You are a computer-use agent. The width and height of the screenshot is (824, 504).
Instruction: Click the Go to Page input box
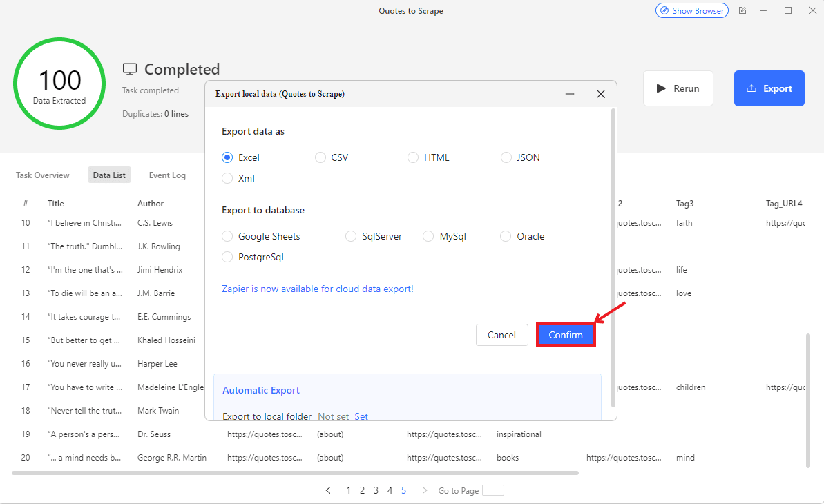(492, 490)
